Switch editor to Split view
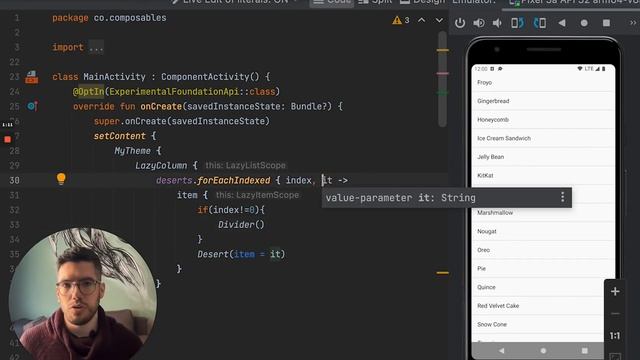 (375, 2)
